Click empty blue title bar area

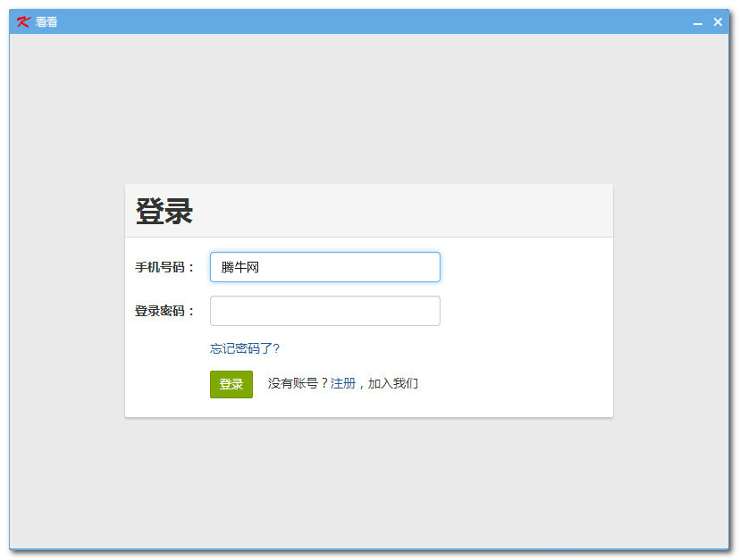pyautogui.click(x=357, y=22)
